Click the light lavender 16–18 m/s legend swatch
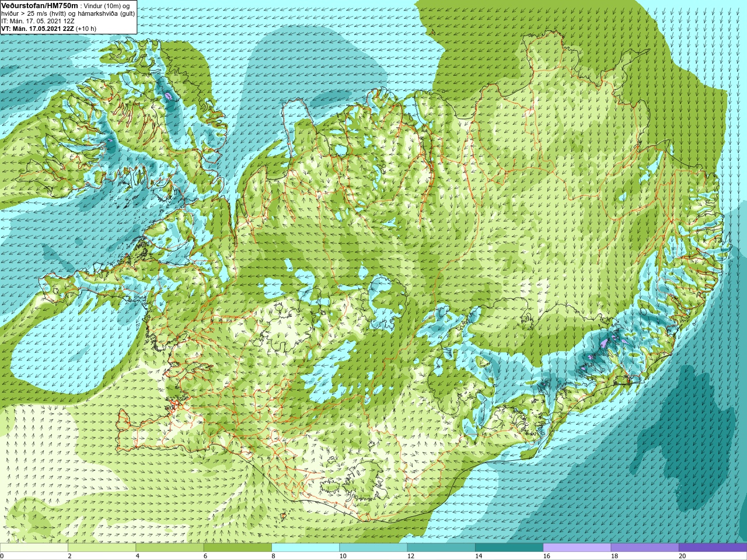Image resolution: width=747 pixels, height=560 pixels. (x=577, y=548)
